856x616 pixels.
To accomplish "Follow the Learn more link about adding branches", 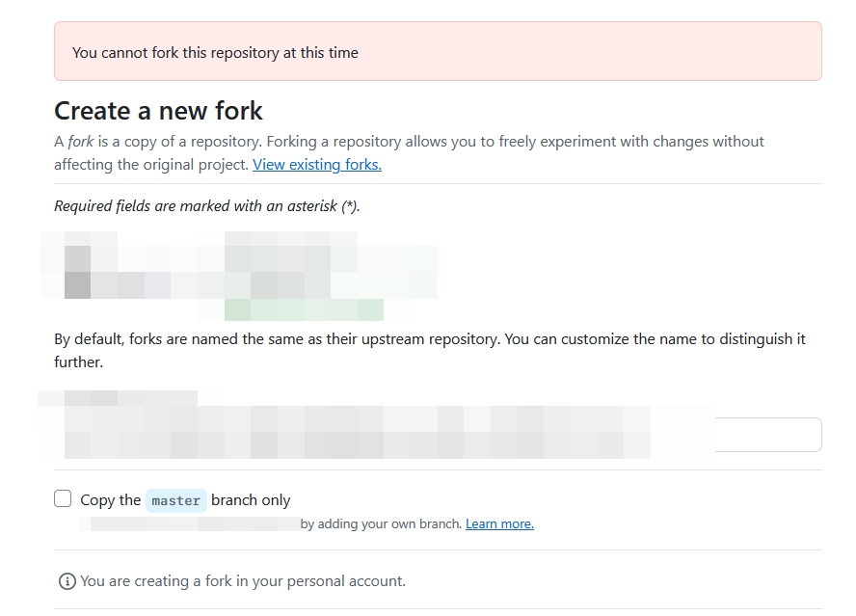I will coord(499,522).
